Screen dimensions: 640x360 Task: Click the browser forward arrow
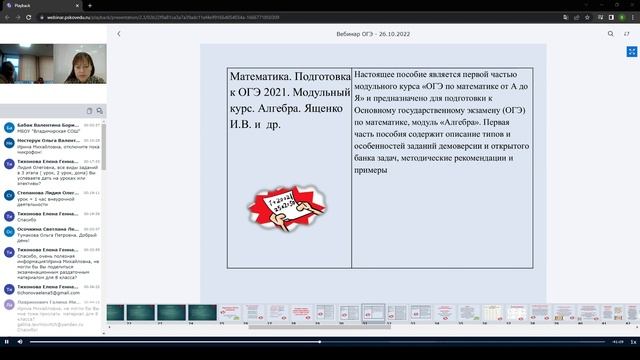pyautogui.click(x=18, y=18)
